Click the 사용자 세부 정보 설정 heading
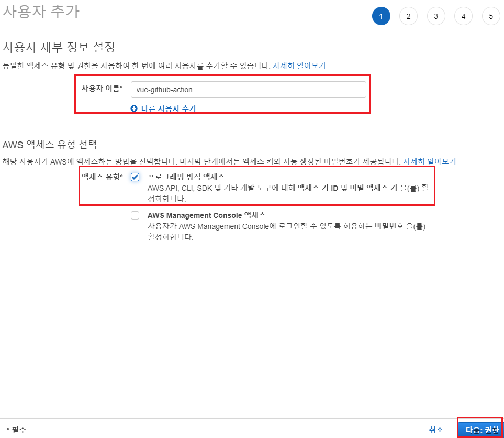Image resolution: width=504 pixels, height=438 pixels. pyautogui.click(x=59, y=47)
